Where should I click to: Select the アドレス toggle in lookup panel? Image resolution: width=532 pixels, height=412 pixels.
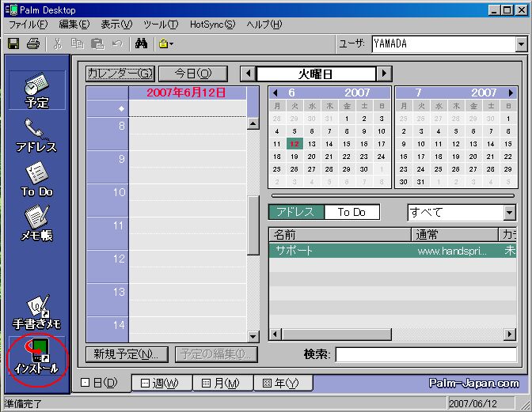pos(296,212)
